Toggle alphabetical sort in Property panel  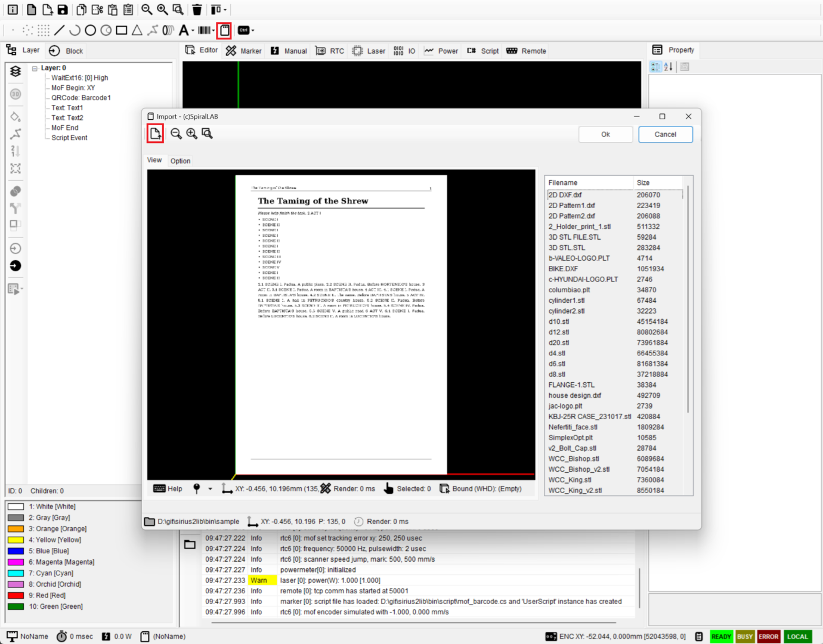[x=669, y=67]
